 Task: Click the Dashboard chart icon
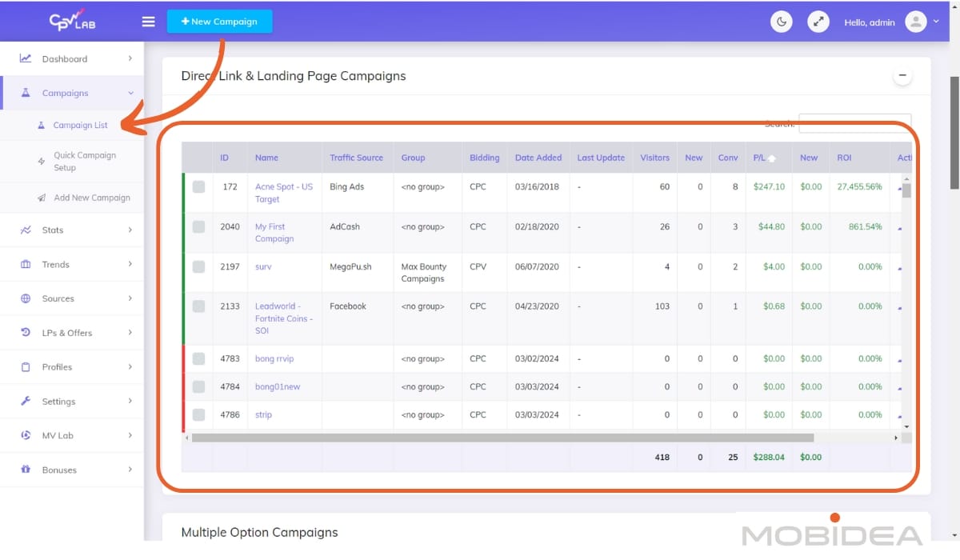[26, 58]
